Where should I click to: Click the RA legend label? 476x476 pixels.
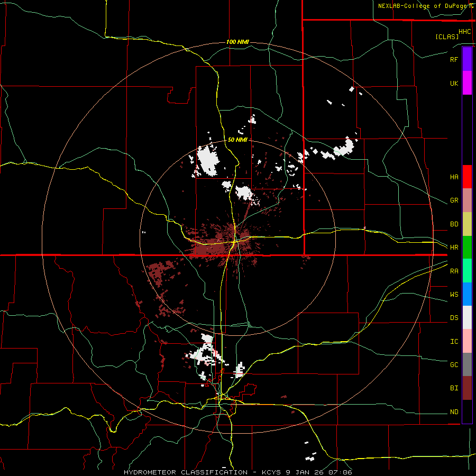pyautogui.click(x=454, y=271)
